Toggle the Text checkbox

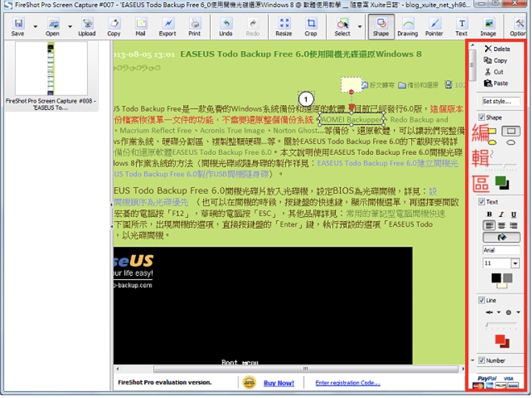(482, 202)
